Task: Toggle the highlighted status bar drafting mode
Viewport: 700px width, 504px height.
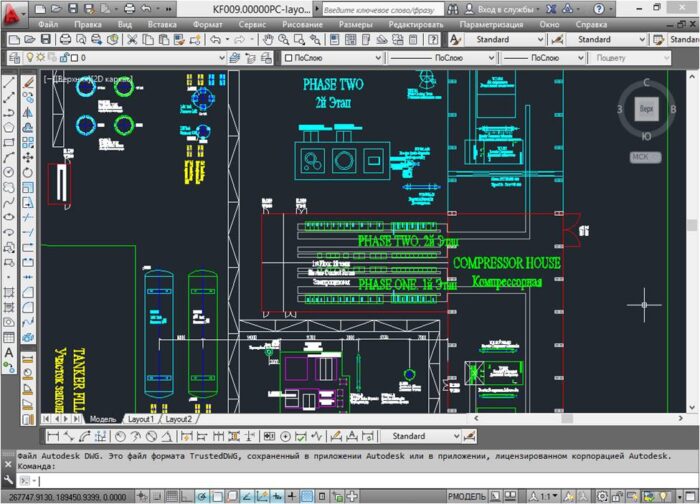Action: pyautogui.click(x=200, y=496)
